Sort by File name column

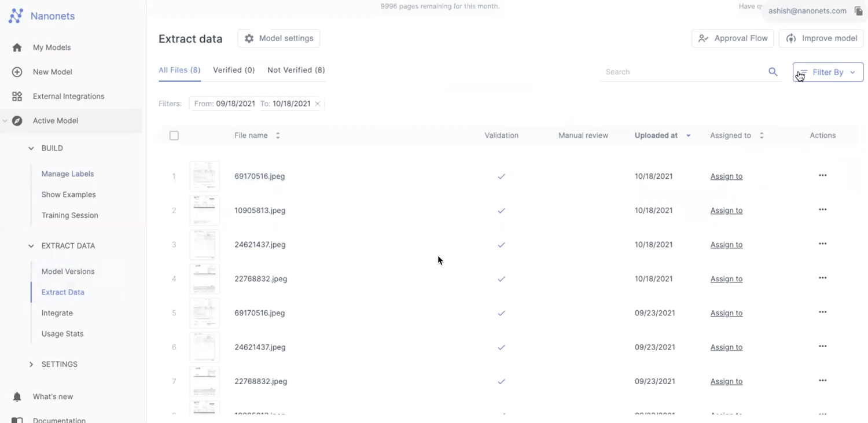tap(278, 135)
